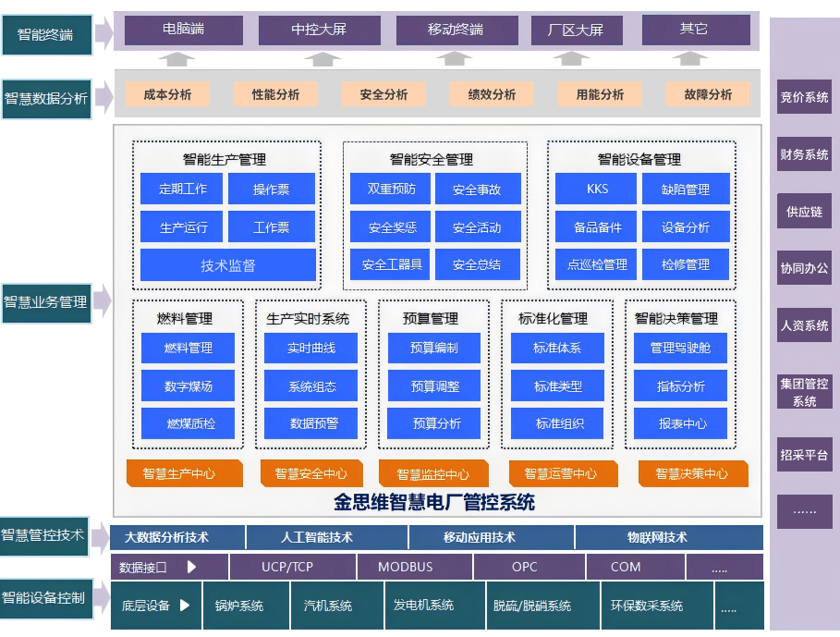Open the 缺陷管理 module
Viewport: 840px width, 637px height.
click(x=687, y=189)
